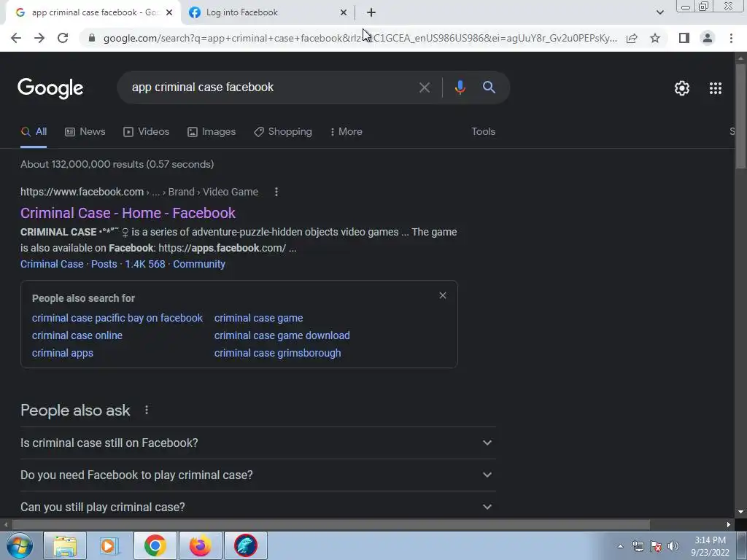Open Firefox from the taskbar

click(x=200, y=545)
